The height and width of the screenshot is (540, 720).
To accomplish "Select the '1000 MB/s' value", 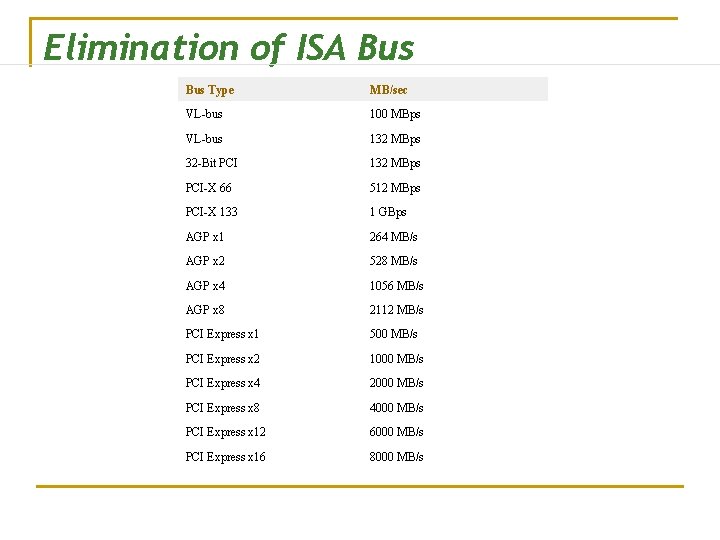I will (396, 359).
